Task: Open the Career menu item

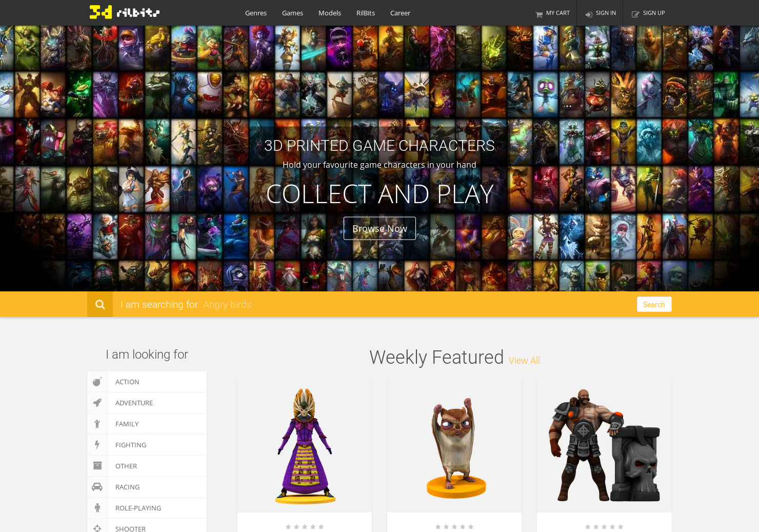Action: coord(400,13)
